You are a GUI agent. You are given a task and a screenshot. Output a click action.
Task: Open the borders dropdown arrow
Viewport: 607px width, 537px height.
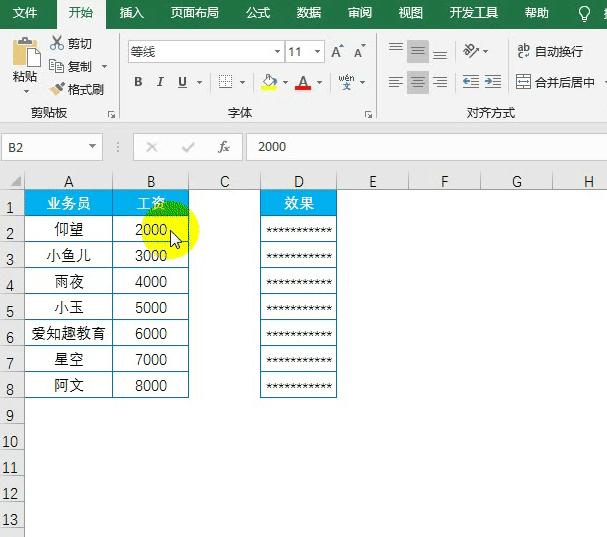click(242, 82)
